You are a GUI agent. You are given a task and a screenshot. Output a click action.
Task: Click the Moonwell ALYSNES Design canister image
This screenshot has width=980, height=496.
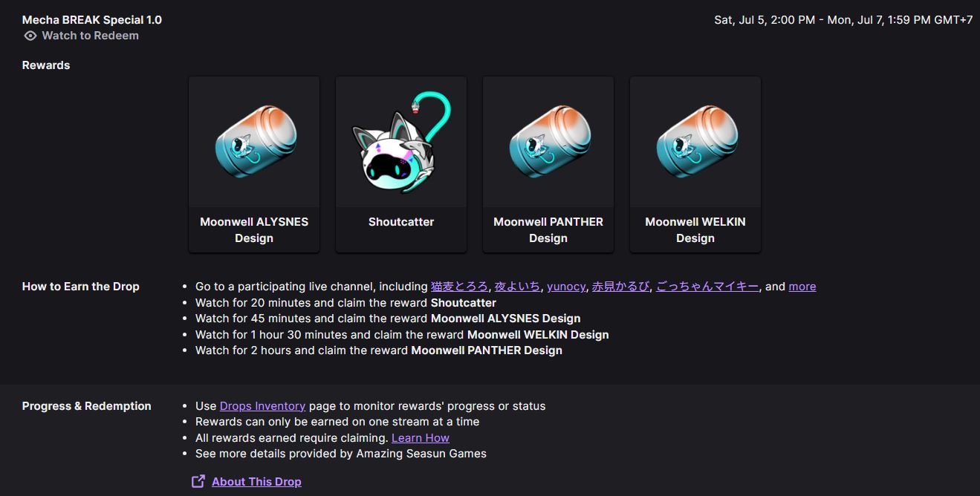pyautogui.click(x=254, y=141)
